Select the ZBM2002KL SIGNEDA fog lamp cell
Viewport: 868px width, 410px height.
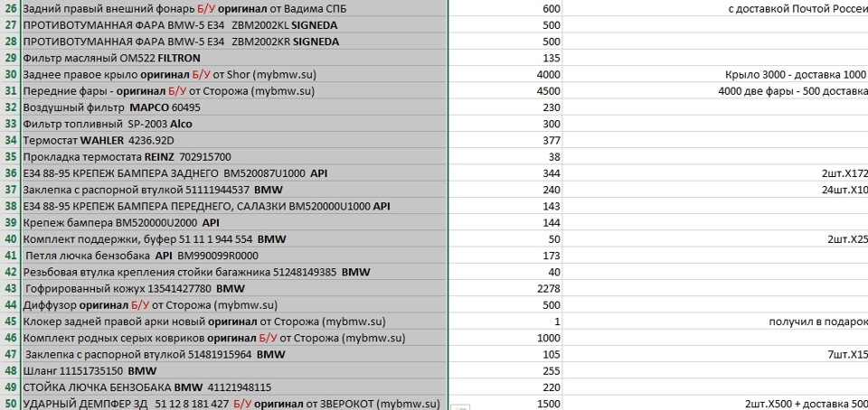pyautogui.click(x=234, y=25)
